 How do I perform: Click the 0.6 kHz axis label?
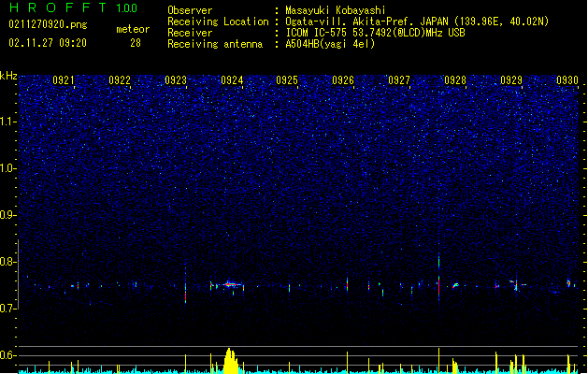coord(7,355)
